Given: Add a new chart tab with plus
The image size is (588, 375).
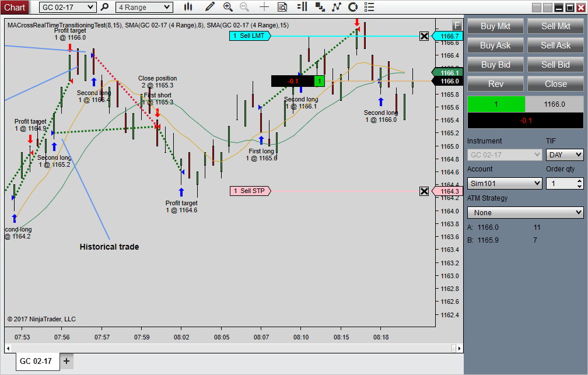Looking at the screenshot, I should pyautogui.click(x=66, y=361).
